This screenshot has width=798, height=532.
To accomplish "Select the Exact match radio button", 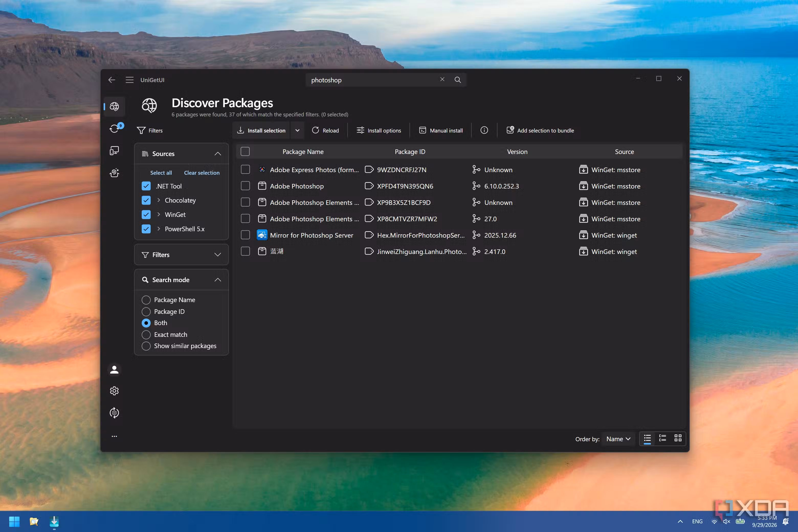I will coord(146,335).
